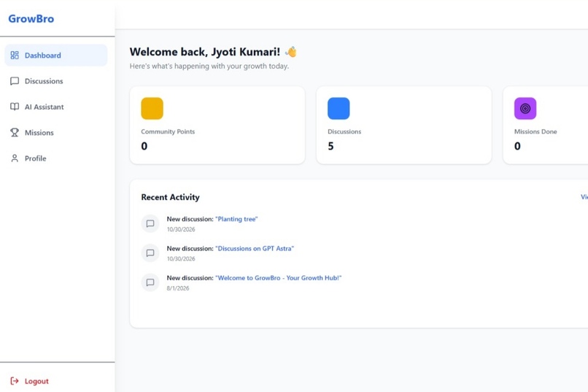Click chat icon beside Planting tree activity
The width and height of the screenshot is (588, 392).
150,223
